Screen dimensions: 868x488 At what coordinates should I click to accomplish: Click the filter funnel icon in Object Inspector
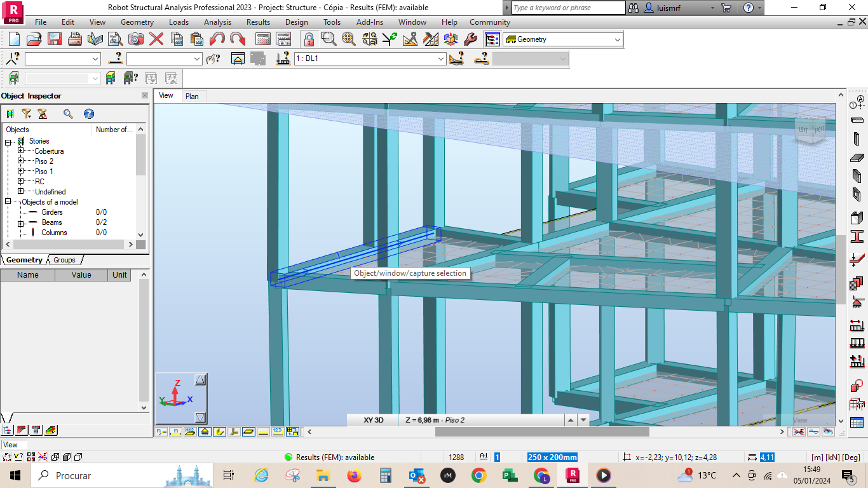(26, 114)
